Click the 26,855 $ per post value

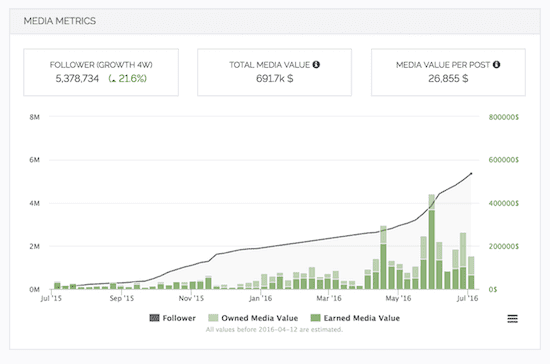pyautogui.click(x=448, y=79)
